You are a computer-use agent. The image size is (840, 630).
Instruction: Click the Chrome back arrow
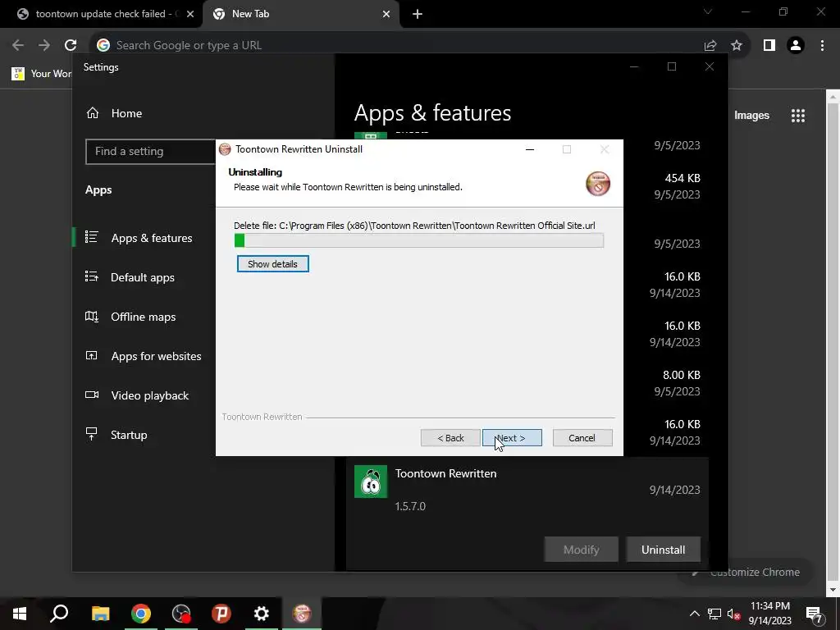[18, 46]
